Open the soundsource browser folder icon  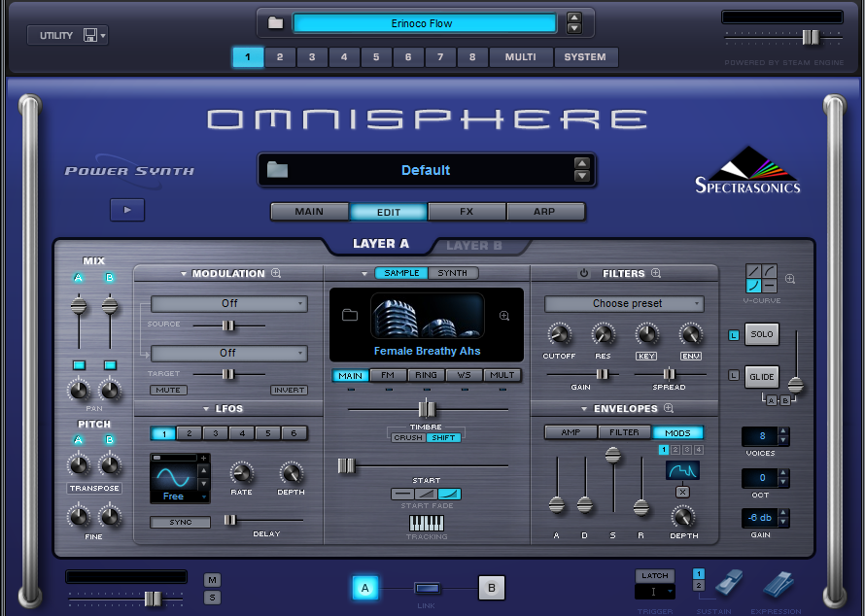pos(350,315)
